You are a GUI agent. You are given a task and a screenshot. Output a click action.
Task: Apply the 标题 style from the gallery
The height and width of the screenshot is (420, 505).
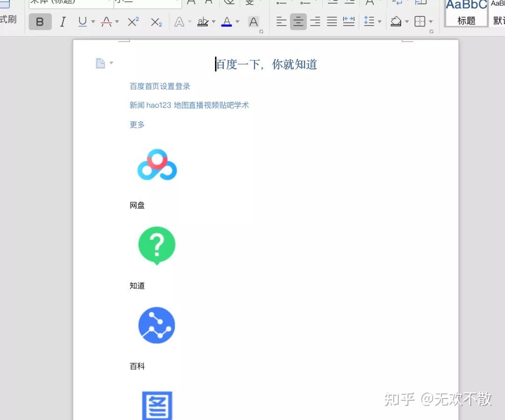tap(466, 13)
